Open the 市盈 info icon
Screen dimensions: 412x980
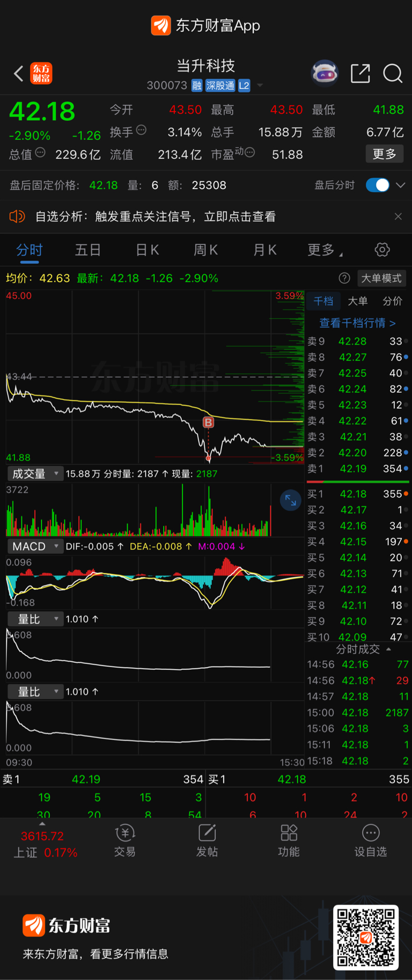(x=249, y=153)
